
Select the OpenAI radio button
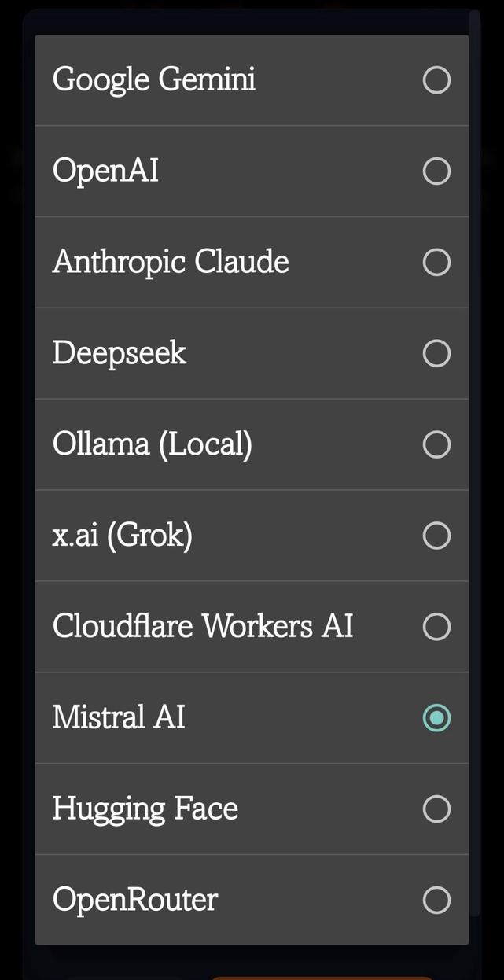tap(436, 171)
